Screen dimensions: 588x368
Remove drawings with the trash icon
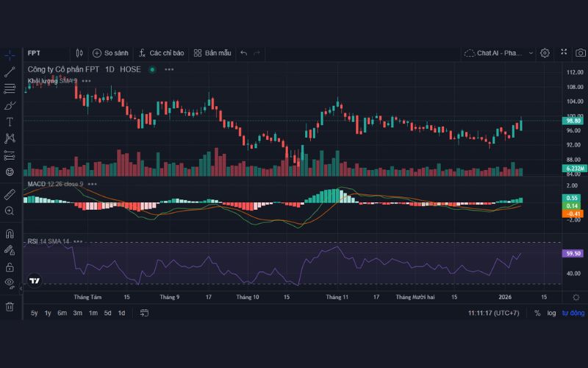(10, 306)
